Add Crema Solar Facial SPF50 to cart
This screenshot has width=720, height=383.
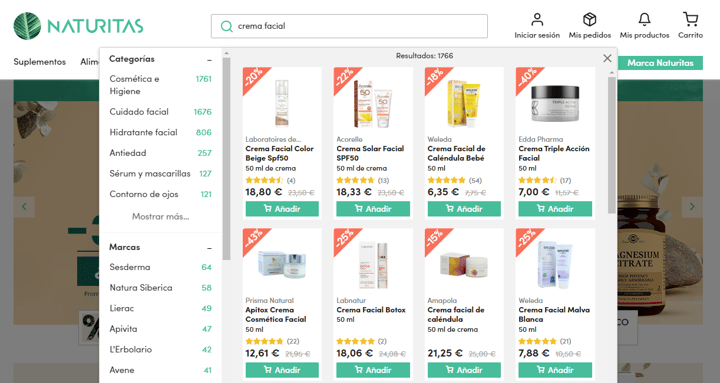373,209
